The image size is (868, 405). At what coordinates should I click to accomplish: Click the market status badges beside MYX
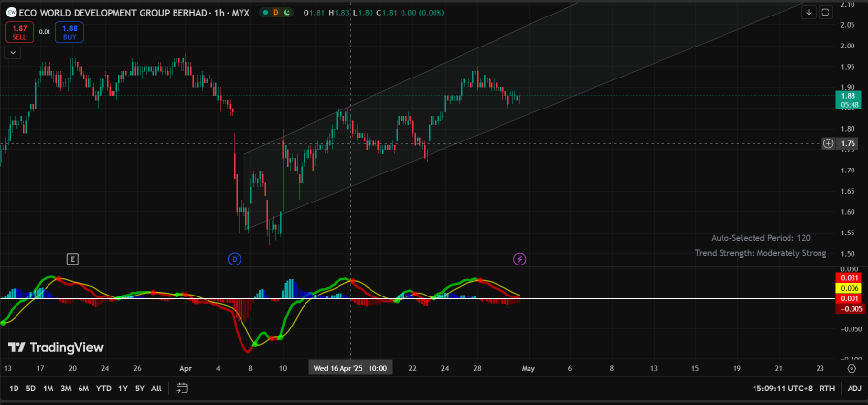tap(276, 13)
